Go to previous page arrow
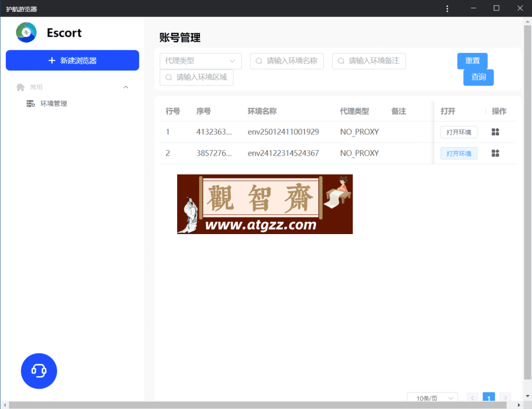 (472, 398)
